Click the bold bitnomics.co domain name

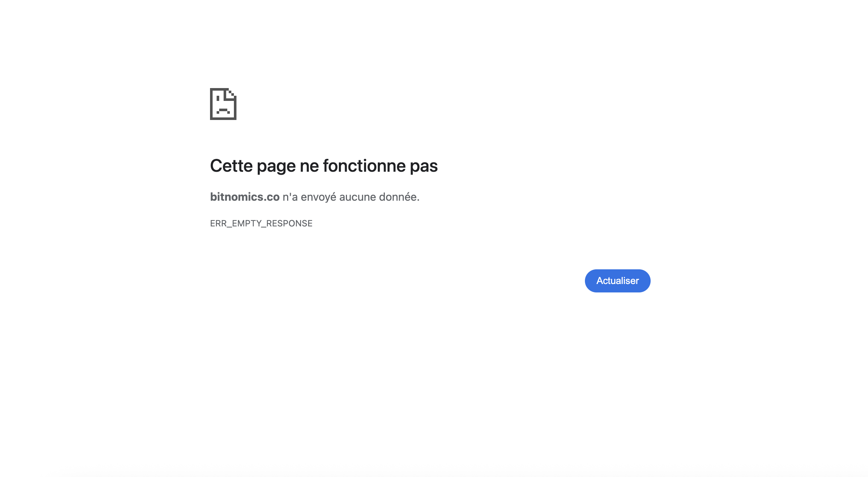(245, 197)
